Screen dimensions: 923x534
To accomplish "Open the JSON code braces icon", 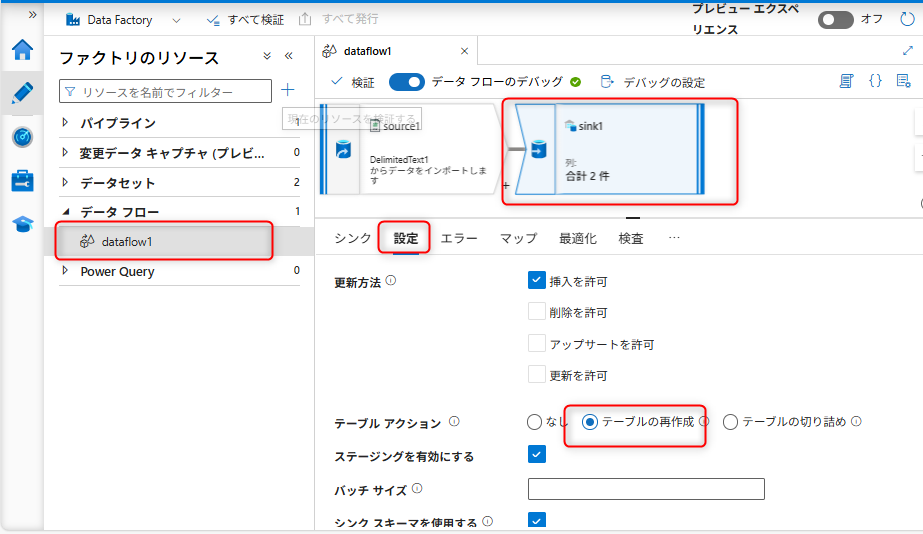I will (875, 81).
